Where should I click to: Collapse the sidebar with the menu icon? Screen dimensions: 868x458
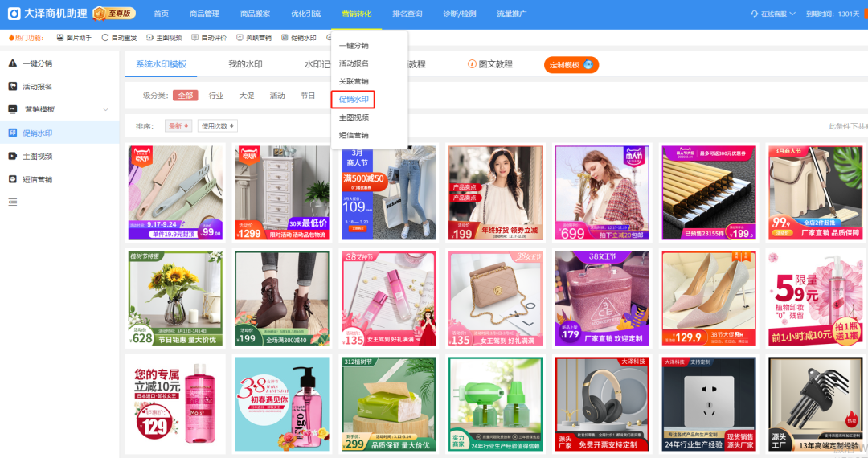coord(13,202)
